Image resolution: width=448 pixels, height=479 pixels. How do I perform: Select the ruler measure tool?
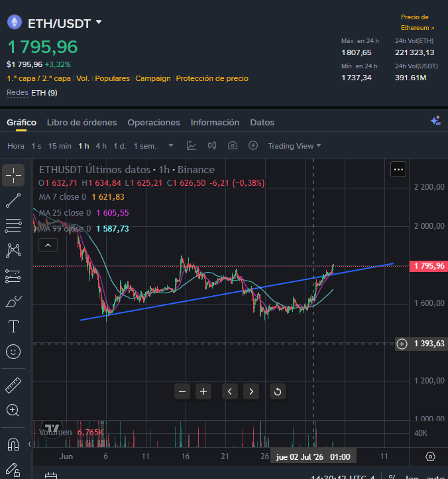(13, 385)
